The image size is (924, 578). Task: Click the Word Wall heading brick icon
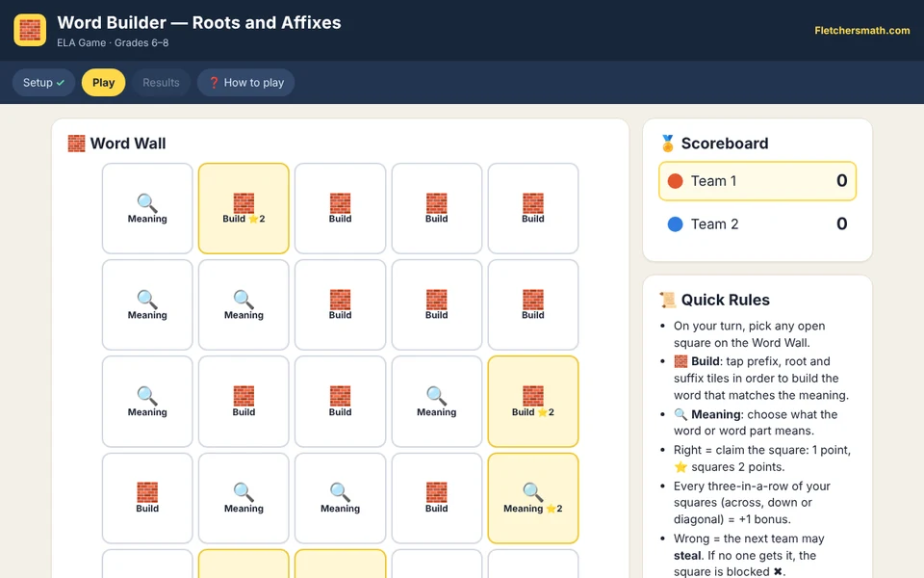click(x=76, y=144)
